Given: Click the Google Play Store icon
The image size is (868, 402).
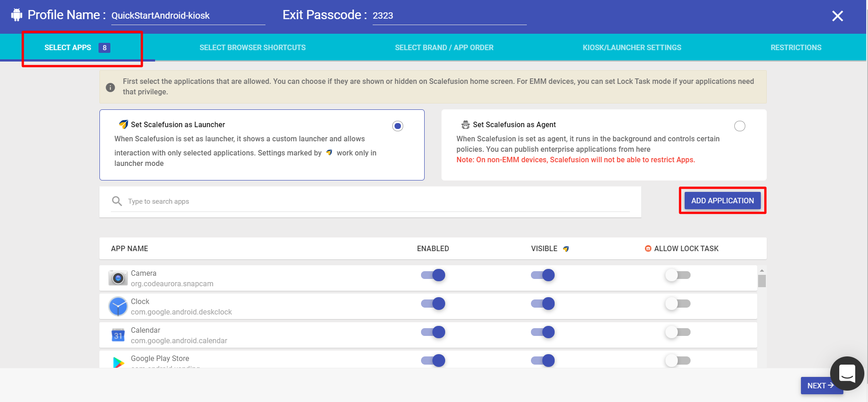Looking at the screenshot, I should tap(118, 362).
